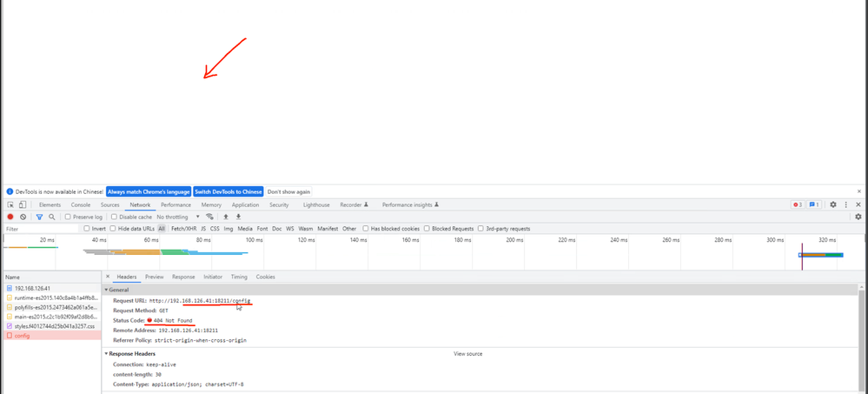Check Blocked Requests filter
Viewport: 868px width, 394px height.
coord(427,228)
